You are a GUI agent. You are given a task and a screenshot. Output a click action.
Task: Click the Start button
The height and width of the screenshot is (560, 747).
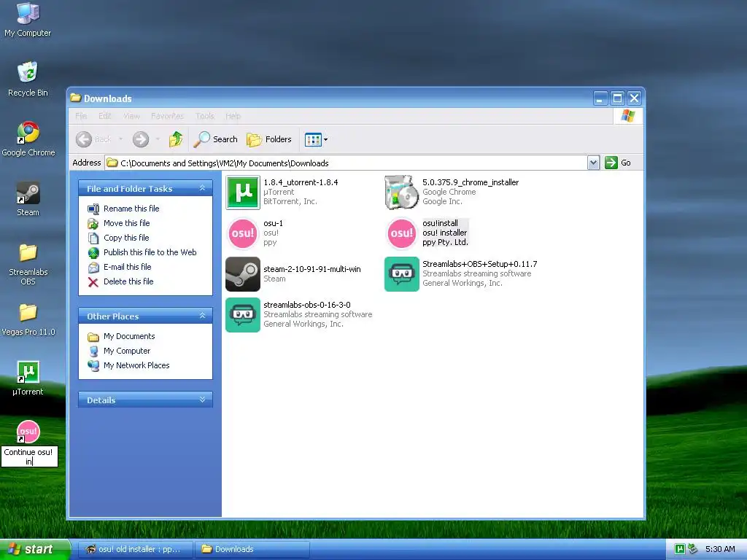pyautogui.click(x=35, y=549)
